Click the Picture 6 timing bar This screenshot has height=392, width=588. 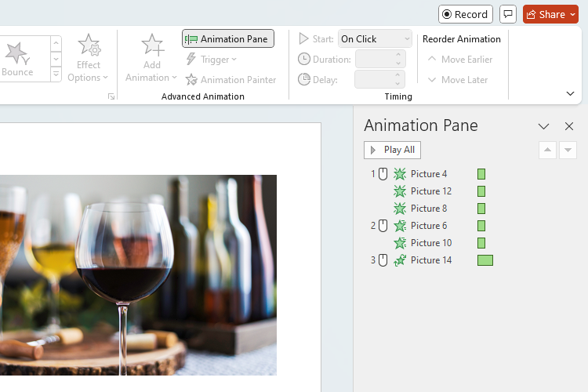point(481,226)
